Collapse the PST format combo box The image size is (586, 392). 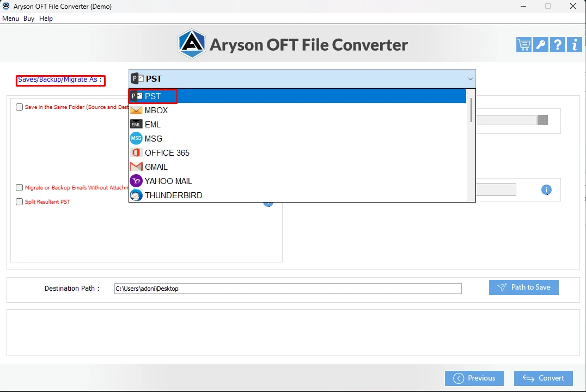click(x=302, y=79)
